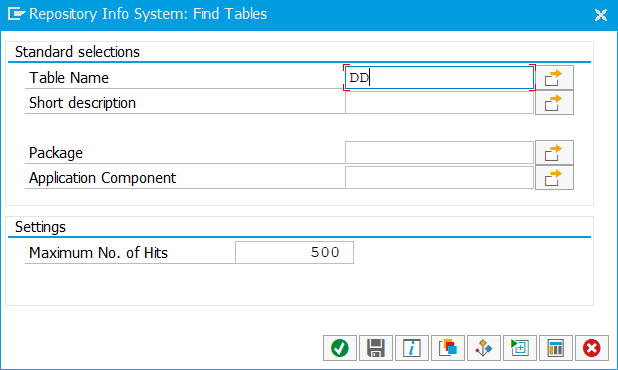Viewport: 618px width, 370px height.
Task: Click the green checkmark Execute button
Action: 340,348
